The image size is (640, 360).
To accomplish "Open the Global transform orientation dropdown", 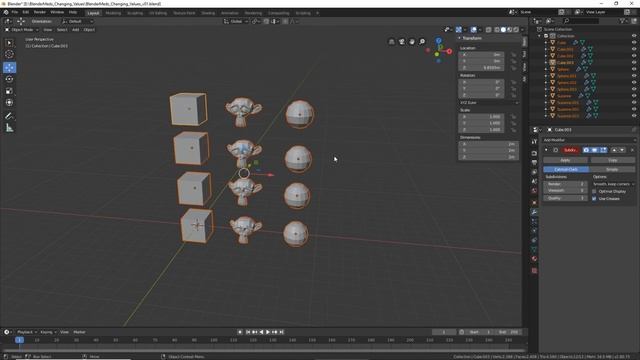I will [x=236, y=21].
